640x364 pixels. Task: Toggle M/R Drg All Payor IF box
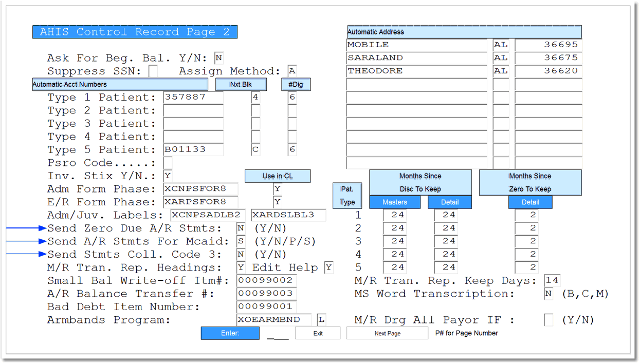(x=548, y=320)
